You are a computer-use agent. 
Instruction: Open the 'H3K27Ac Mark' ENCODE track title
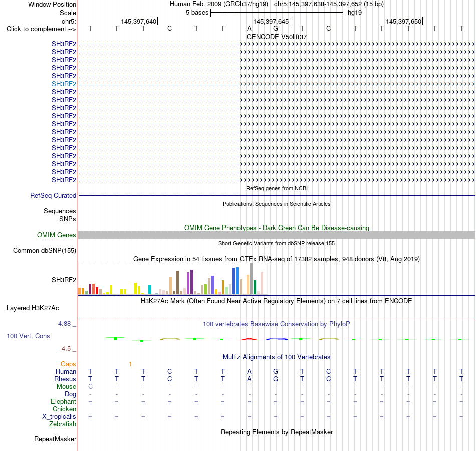pyautogui.click(x=277, y=301)
